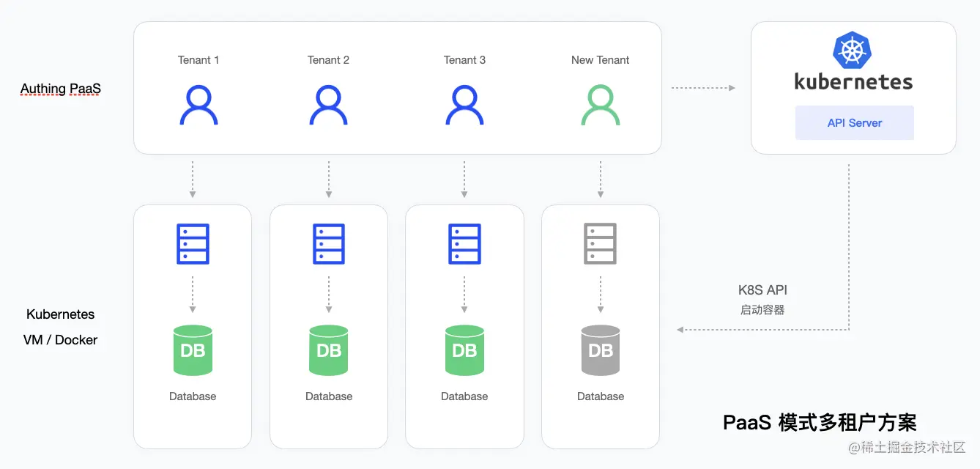Click 'Database' caption in Tenant 2 column
This screenshot has width=980, height=469.
click(x=329, y=396)
